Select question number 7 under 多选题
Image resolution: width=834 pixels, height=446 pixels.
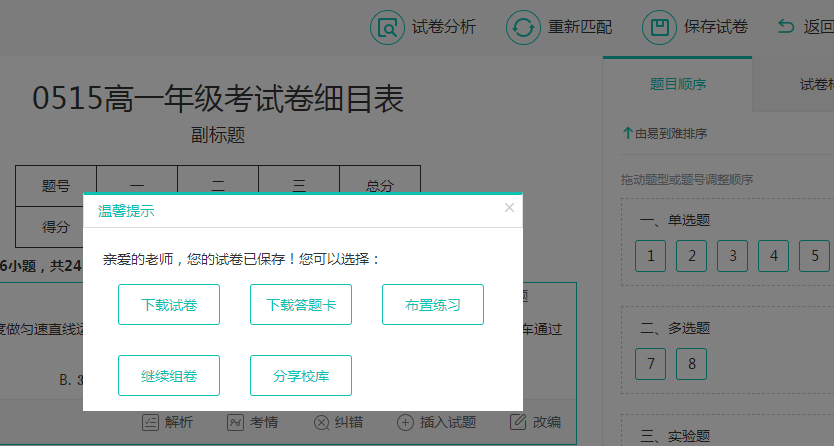click(x=650, y=364)
